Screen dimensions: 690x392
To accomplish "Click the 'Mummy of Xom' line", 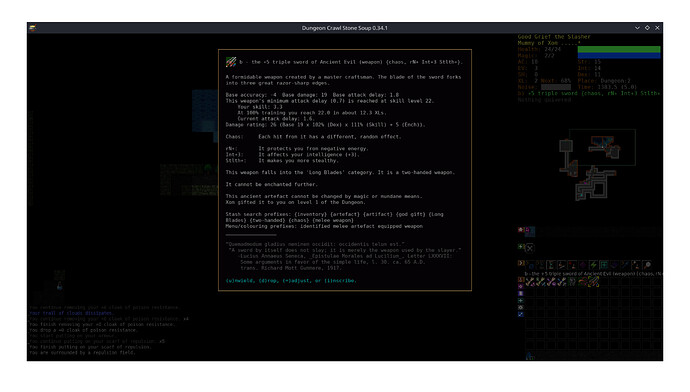I will 538,43.
